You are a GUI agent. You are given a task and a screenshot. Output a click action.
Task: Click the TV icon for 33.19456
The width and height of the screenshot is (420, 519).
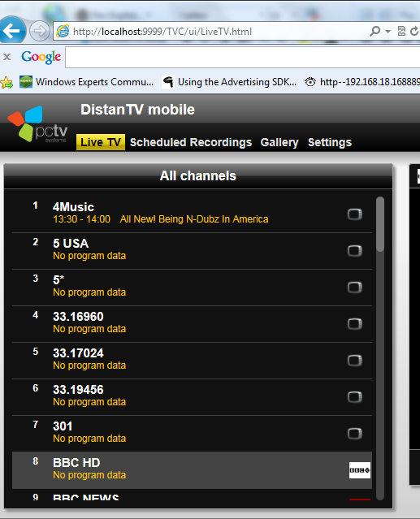point(355,396)
